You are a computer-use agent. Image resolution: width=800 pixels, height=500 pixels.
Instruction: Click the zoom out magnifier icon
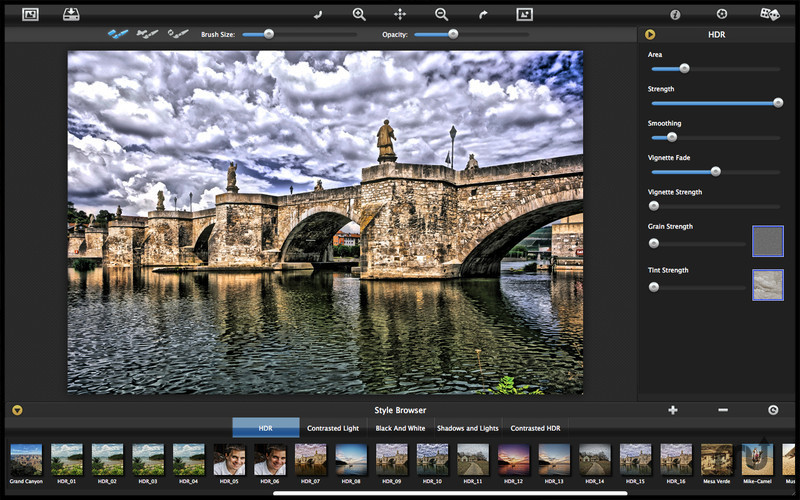click(x=441, y=14)
